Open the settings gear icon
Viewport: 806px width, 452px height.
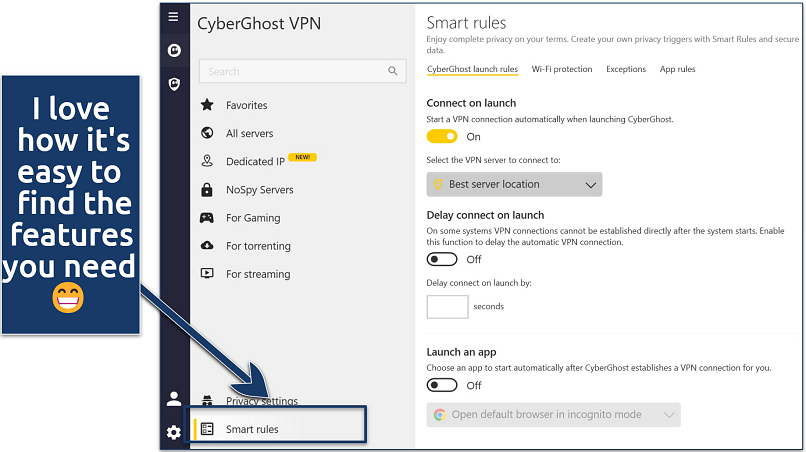tap(174, 432)
